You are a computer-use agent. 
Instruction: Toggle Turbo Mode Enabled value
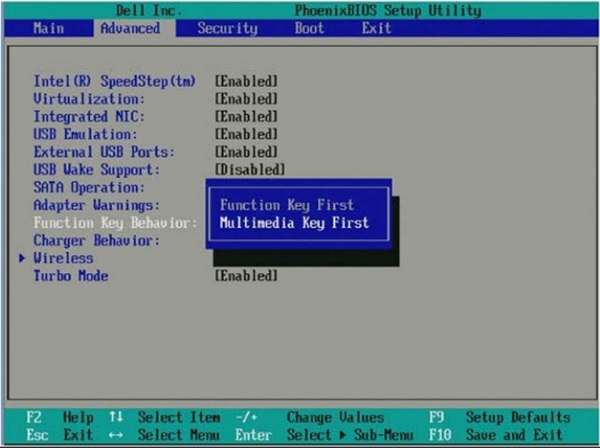246,276
